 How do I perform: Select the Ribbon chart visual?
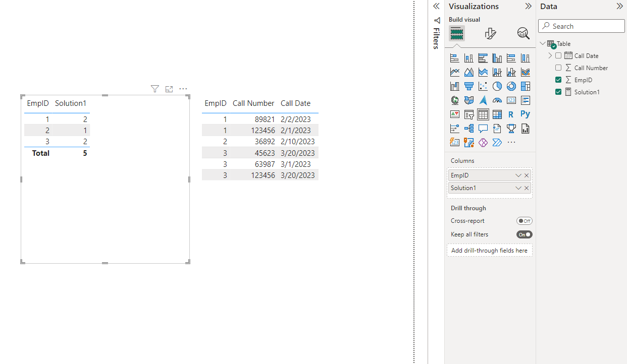pos(525,72)
